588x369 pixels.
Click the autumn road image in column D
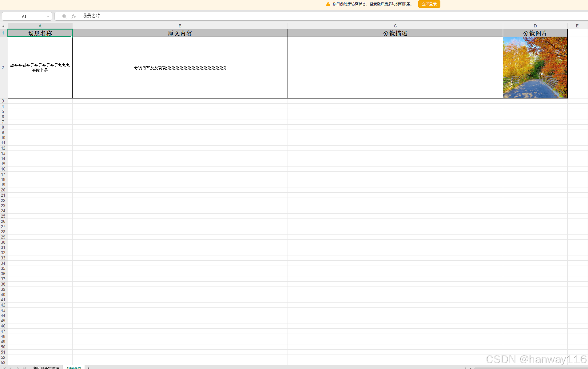(535, 67)
